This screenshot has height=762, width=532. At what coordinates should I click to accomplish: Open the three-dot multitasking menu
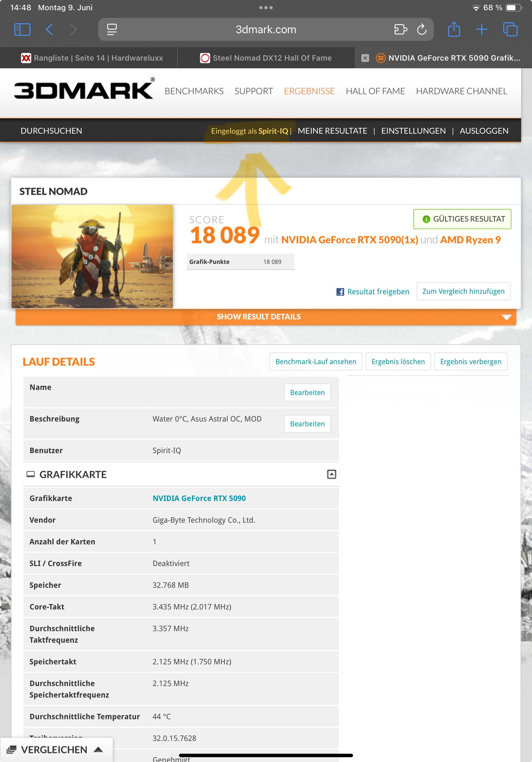[266, 7]
